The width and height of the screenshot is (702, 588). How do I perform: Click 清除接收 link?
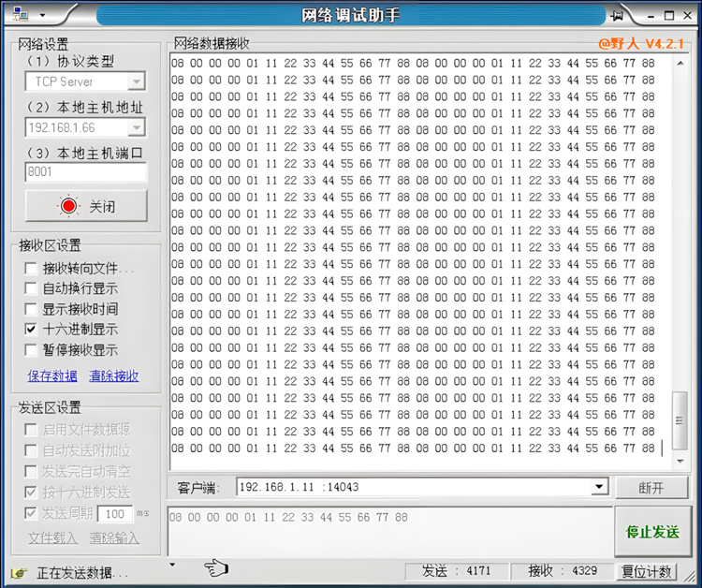point(114,376)
